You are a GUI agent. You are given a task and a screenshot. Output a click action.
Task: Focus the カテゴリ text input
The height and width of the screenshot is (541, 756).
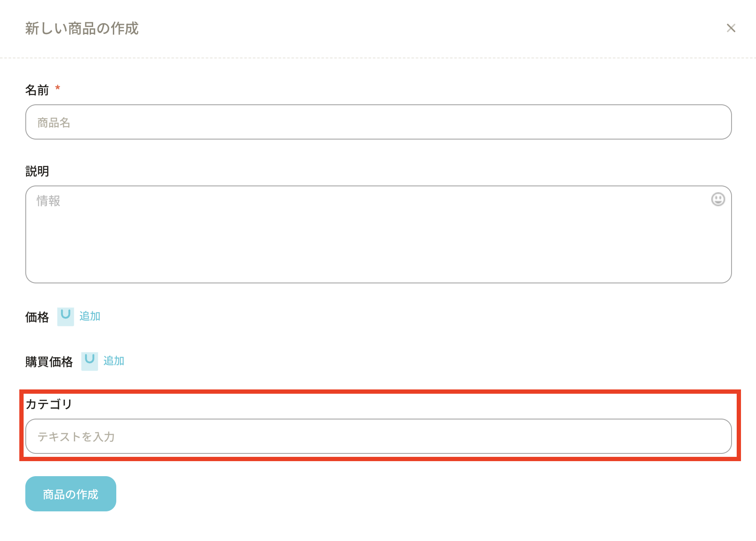pos(378,436)
